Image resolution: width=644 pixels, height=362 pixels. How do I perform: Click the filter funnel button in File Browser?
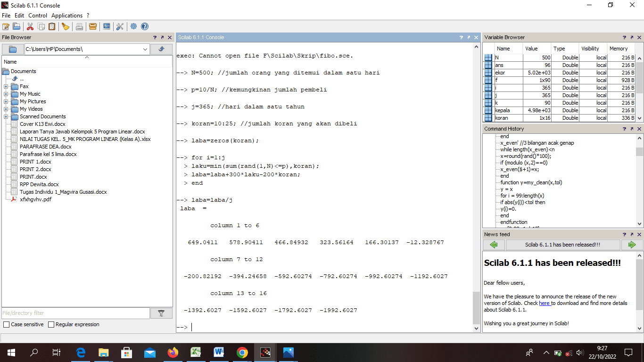click(x=161, y=313)
